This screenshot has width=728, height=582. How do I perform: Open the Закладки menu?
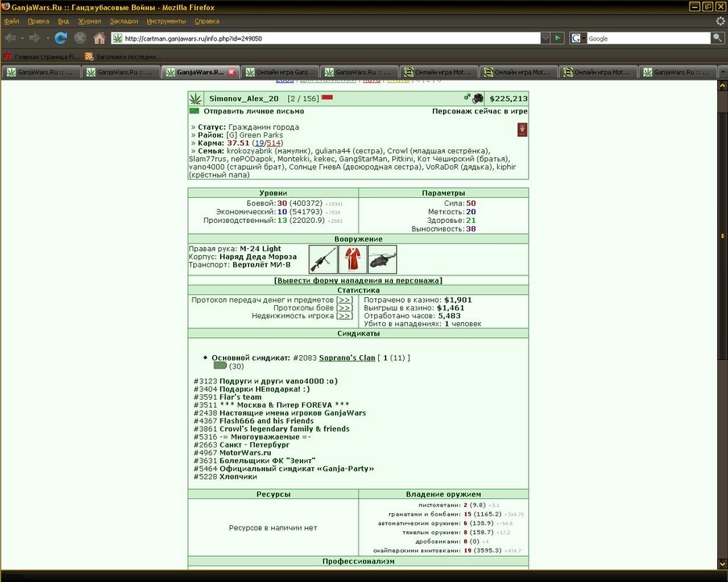[x=124, y=21]
